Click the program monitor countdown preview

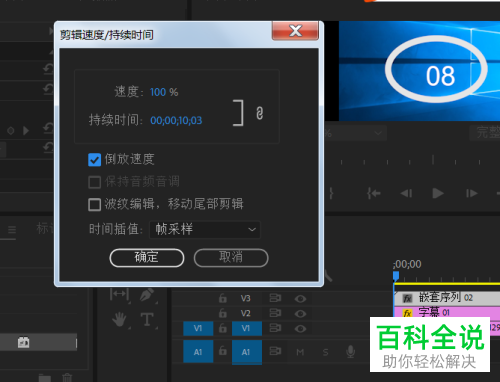(x=419, y=71)
